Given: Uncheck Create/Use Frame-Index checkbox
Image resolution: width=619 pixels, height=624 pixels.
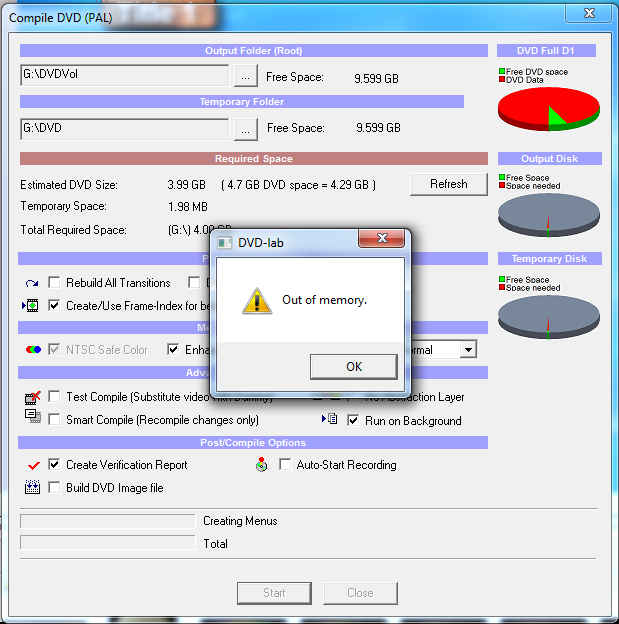Looking at the screenshot, I should point(54,306).
